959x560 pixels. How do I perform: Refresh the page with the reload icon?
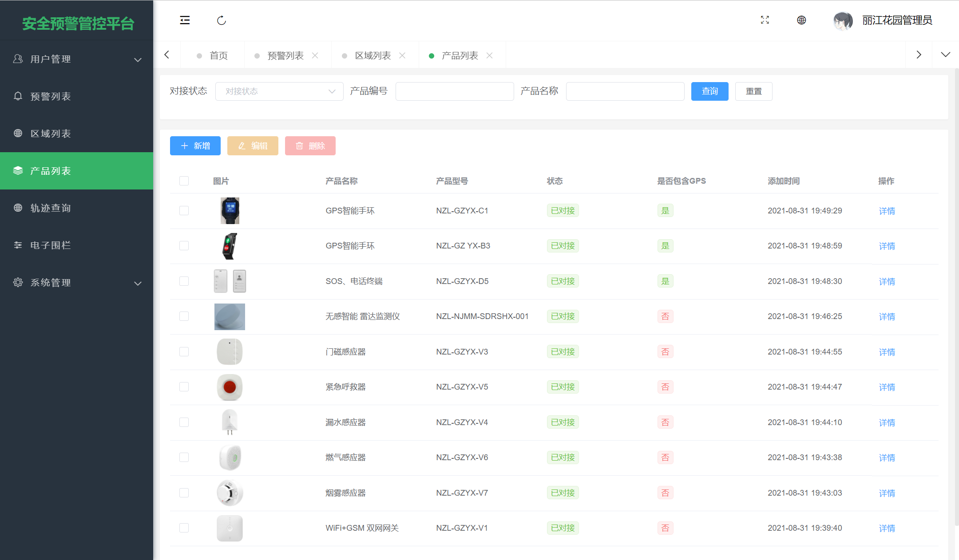(x=221, y=20)
